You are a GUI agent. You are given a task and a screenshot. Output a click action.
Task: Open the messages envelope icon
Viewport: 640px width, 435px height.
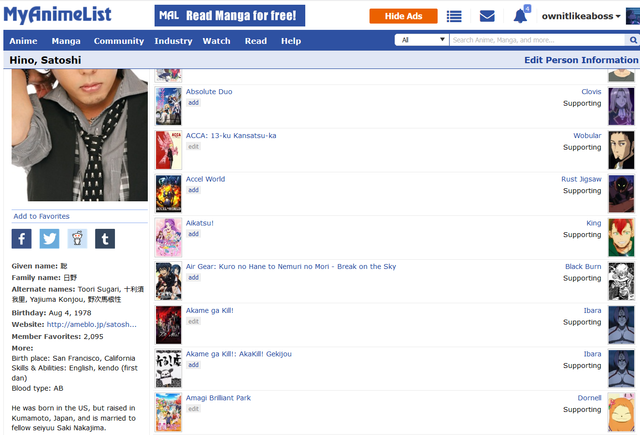487,16
